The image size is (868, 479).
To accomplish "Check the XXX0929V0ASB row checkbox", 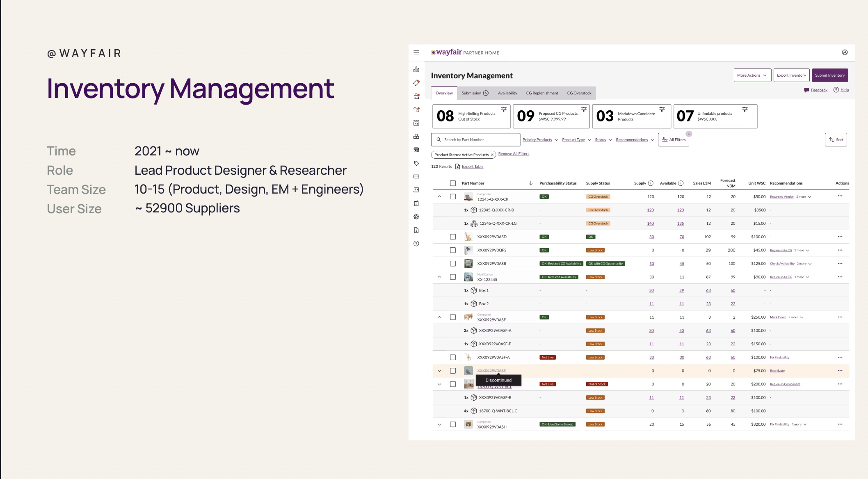I will 453,264.
